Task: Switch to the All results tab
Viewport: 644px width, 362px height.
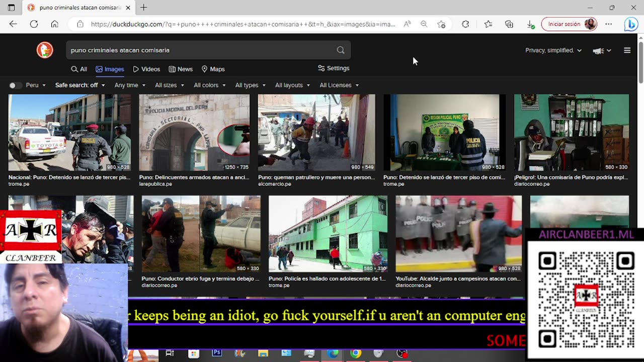Action: (x=79, y=69)
